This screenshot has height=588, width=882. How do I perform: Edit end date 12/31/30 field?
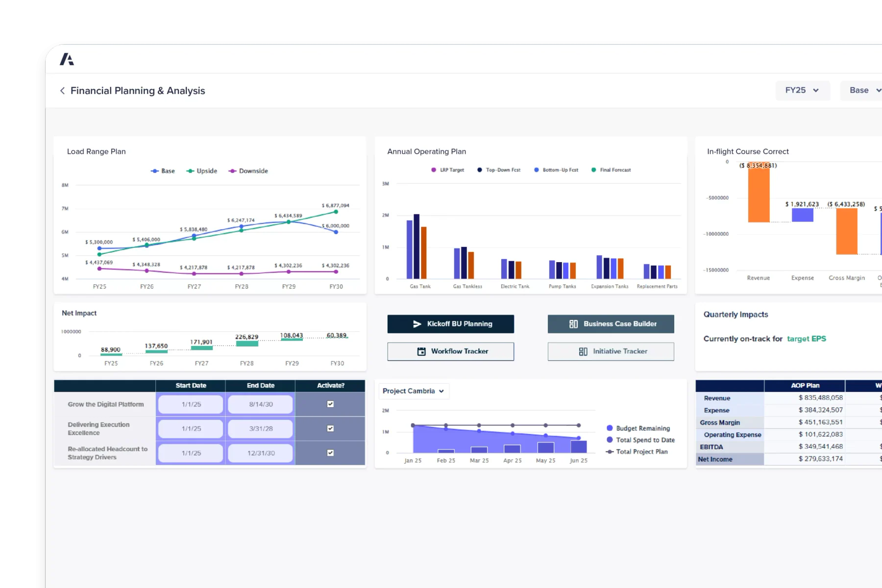(261, 453)
